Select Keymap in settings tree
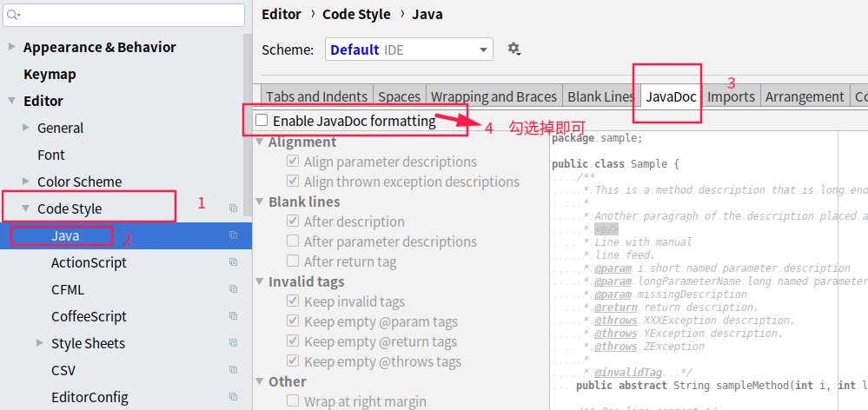 tap(50, 74)
